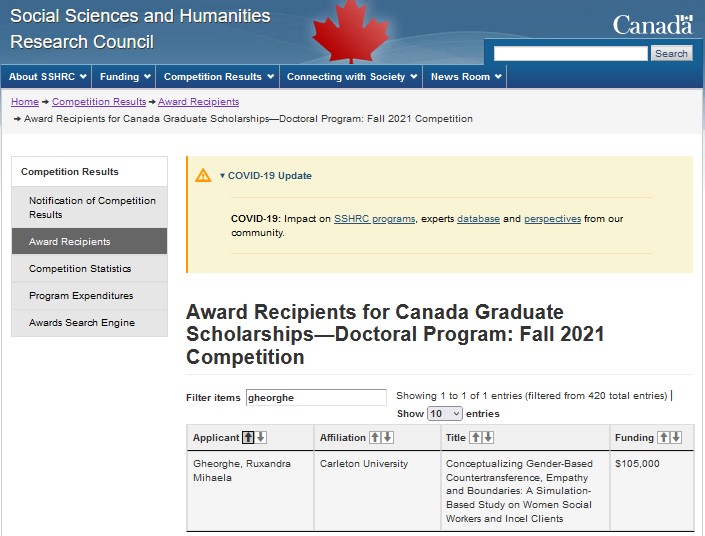Open the News Room menu
705x536 pixels.
tap(466, 77)
